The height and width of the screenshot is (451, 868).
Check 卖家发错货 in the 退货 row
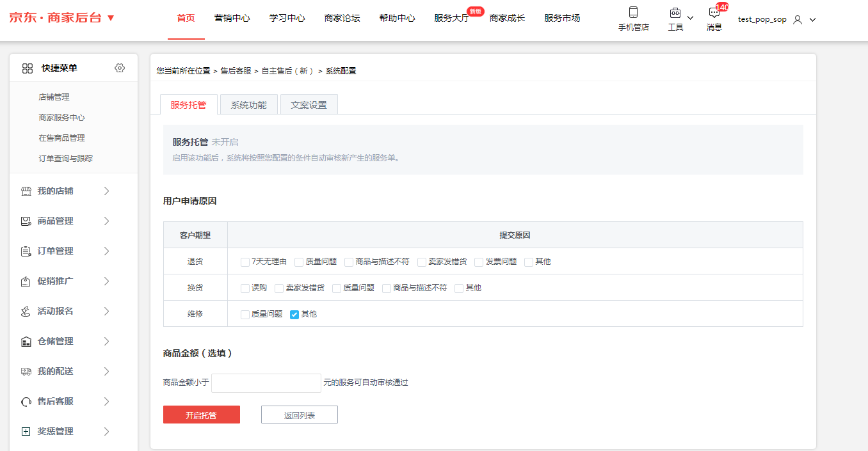coord(422,262)
